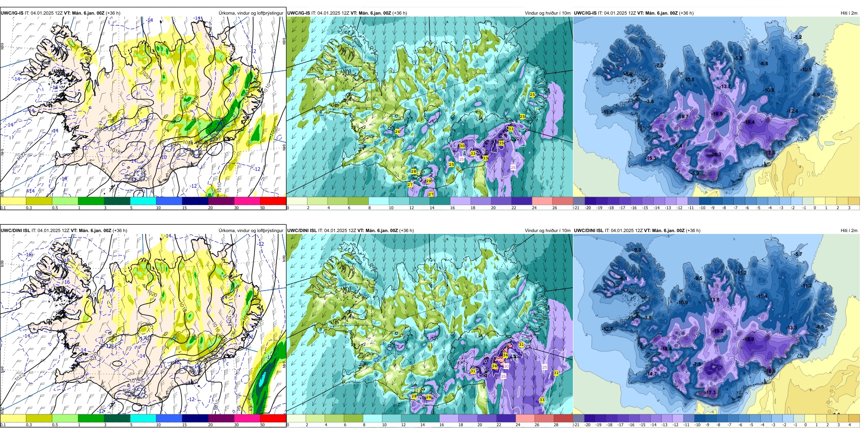Pick the blue 10 swatch in DINI precipitation legend

(x=169, y=418)
